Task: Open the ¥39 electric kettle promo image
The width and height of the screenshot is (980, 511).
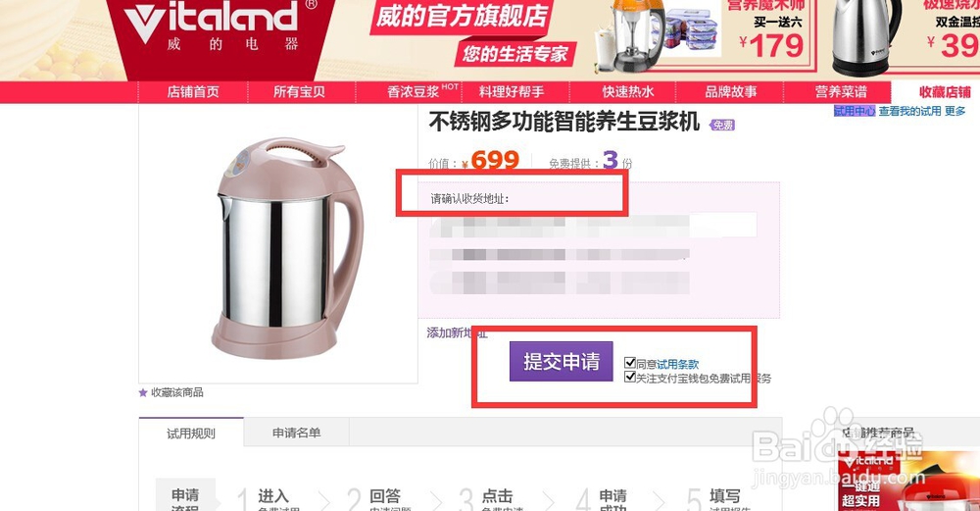Action: point(905,35)
